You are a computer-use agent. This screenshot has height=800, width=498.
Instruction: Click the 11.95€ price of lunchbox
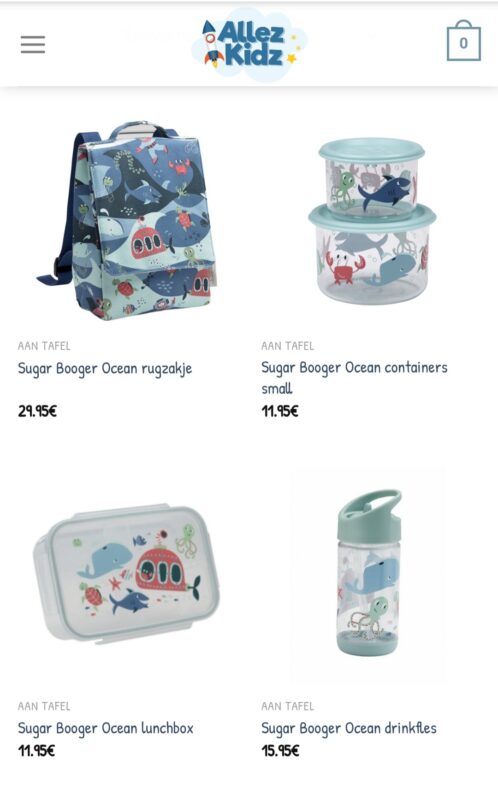pyautogui.click(x=36, y=751)
